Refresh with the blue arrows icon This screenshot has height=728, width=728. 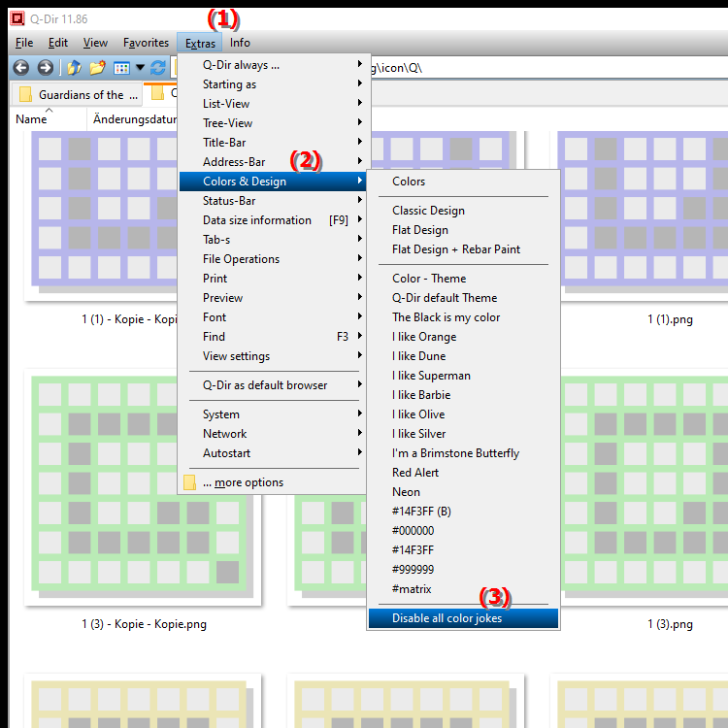(x=158, y=68)
